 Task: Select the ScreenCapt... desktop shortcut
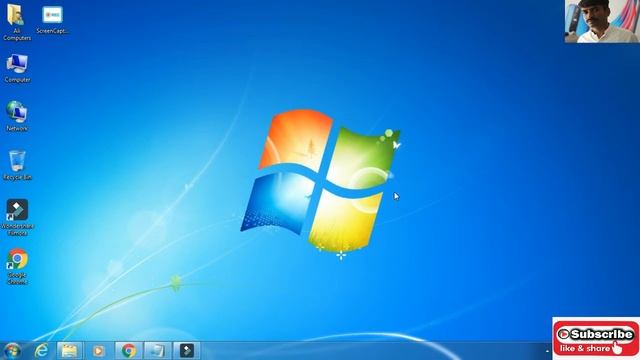(52, 20)
